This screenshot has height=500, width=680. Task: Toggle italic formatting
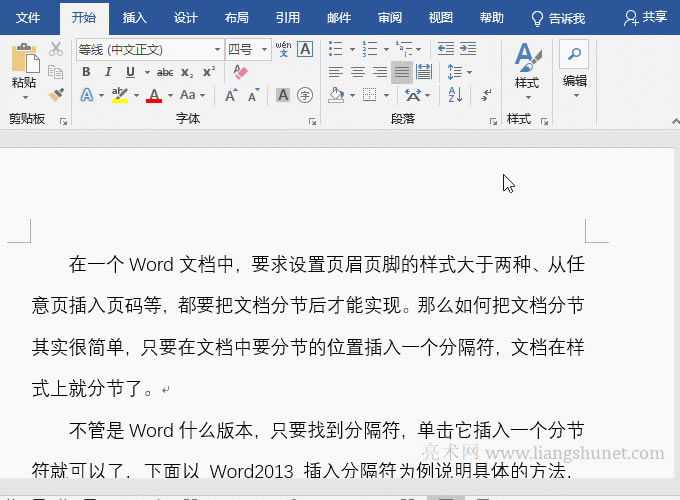[x=108, y=72]
